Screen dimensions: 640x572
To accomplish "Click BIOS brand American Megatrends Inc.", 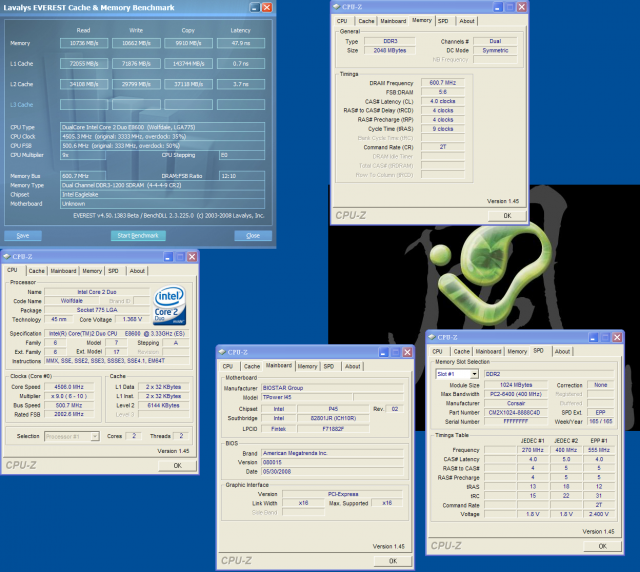I will [x=333, y=453].
